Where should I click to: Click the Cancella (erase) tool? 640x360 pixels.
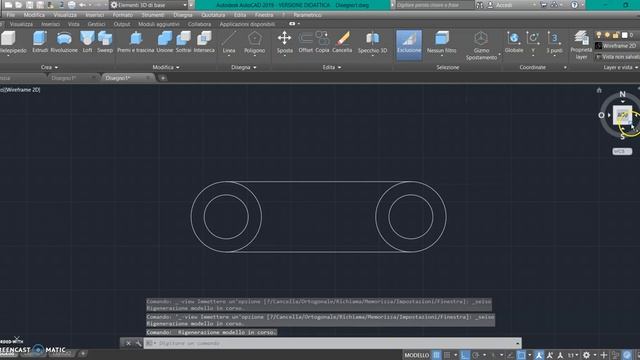(342, 42)
